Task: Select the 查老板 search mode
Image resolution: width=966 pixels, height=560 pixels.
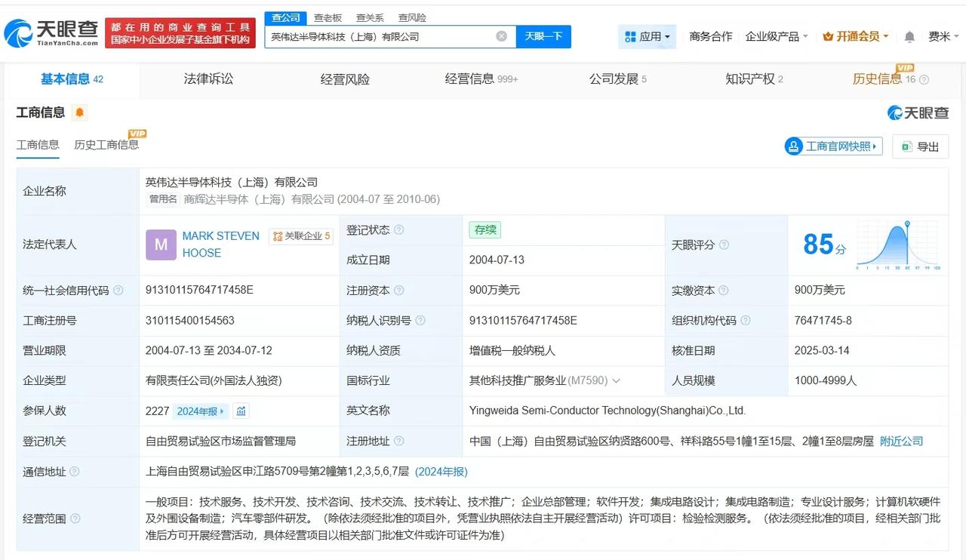Action: point(328,17)
